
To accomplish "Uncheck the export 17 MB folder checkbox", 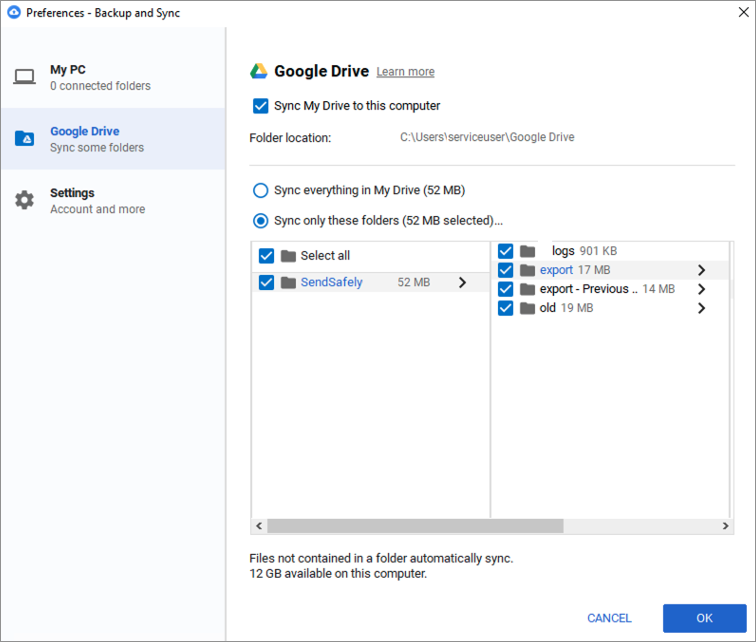I will coord(506,270).
